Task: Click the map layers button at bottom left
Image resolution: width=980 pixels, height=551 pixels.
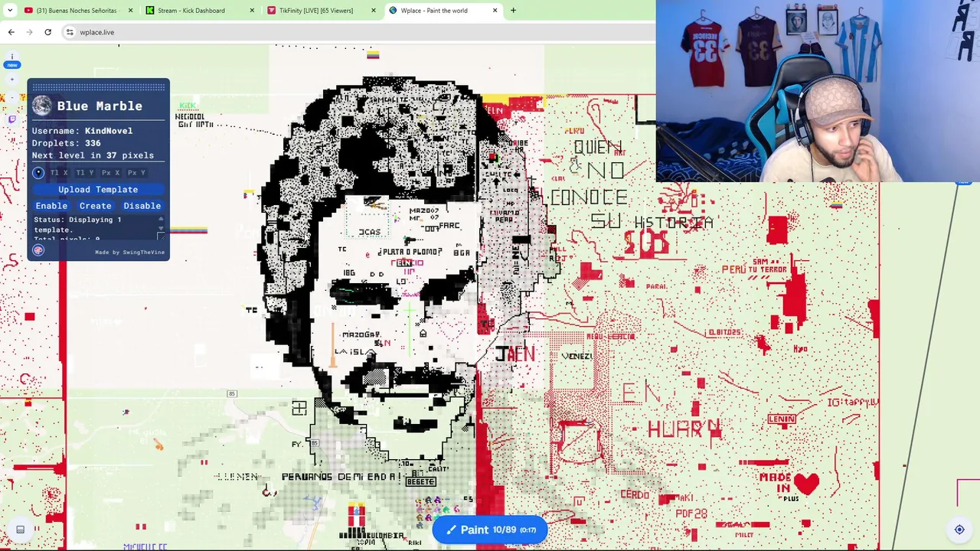Action: coord(21,529)
